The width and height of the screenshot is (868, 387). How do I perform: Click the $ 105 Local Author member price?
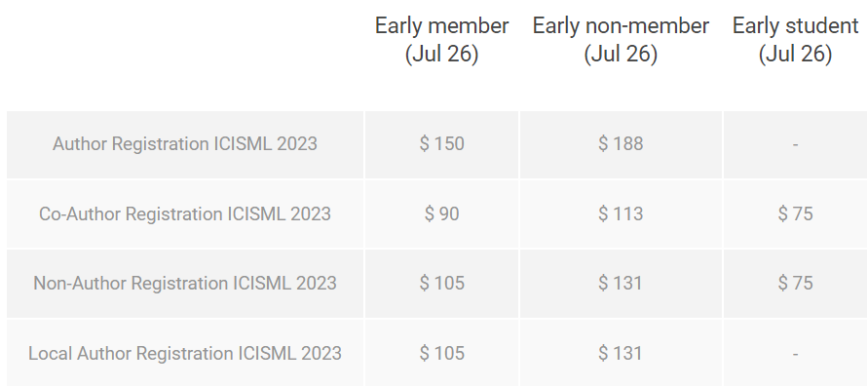[441, 353]
